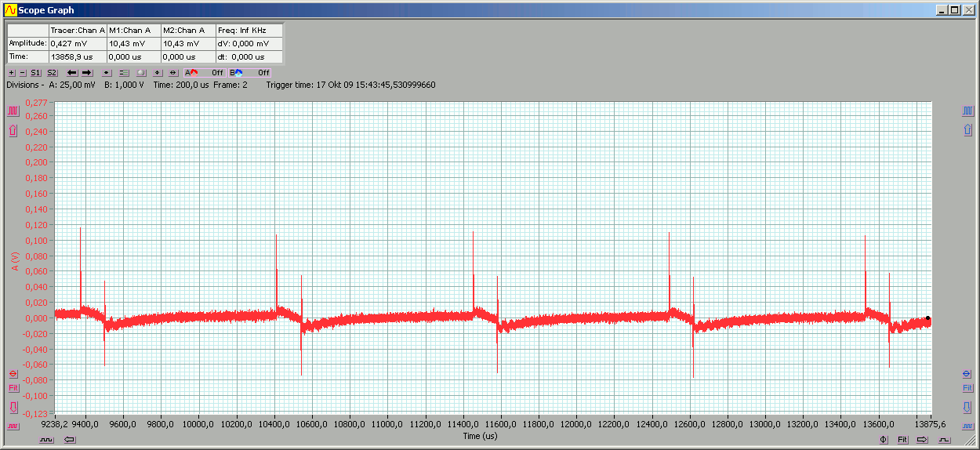This screenshot has width=980, height=450.
Task: Click the single dot display mode button
Action: pyautogui.click(x=107, y=73)
